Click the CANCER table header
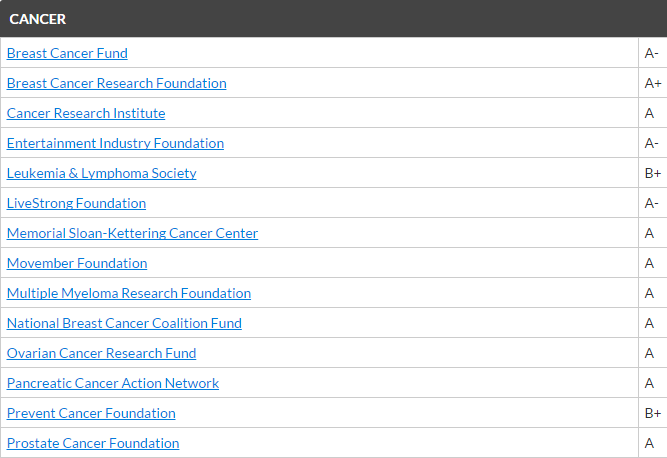The height and width of the screenshot is (458, 667). coord(38,19)
